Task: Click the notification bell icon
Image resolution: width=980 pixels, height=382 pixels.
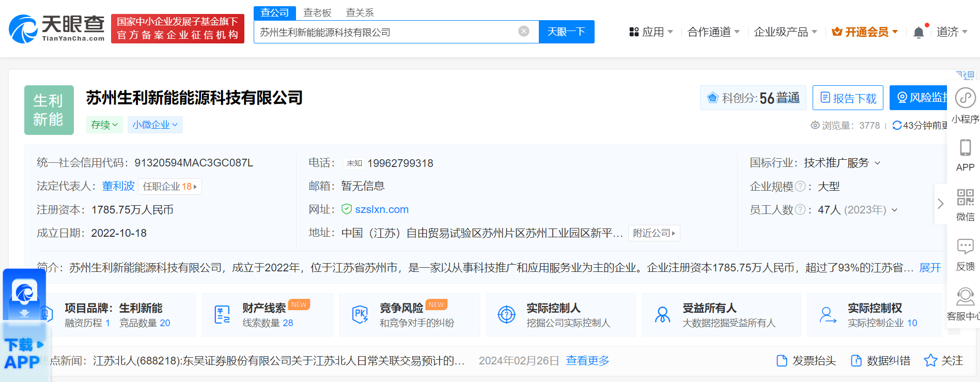Action: click(x=919, y=33)
